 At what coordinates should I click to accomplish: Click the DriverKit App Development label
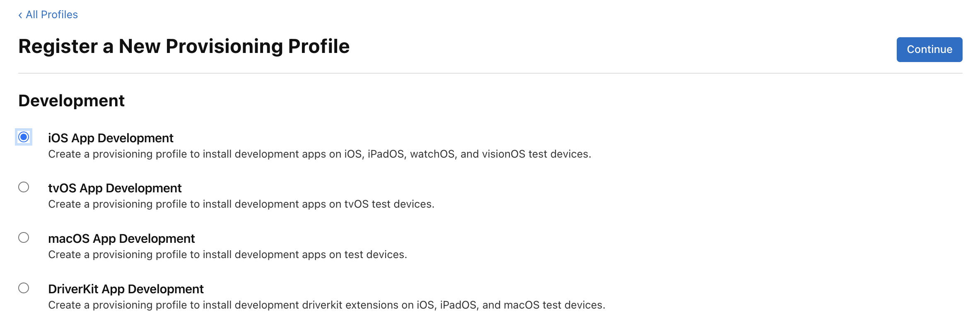tap(126, 289)
